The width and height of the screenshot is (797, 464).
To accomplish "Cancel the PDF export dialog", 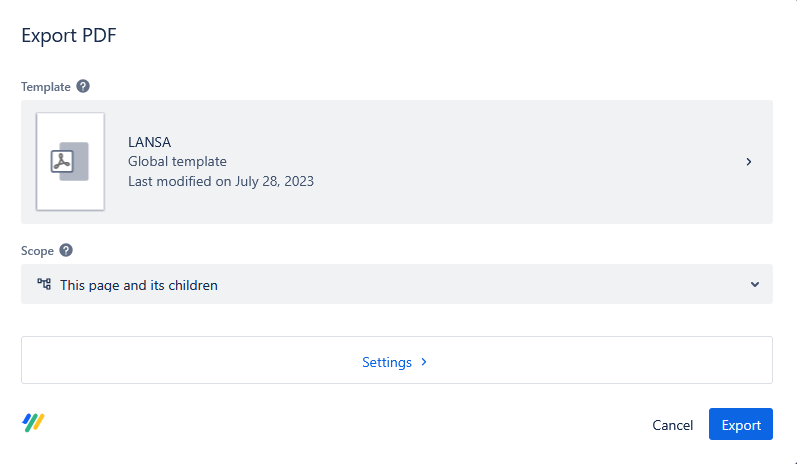I will pyautogui.click(x=672, y=425).
